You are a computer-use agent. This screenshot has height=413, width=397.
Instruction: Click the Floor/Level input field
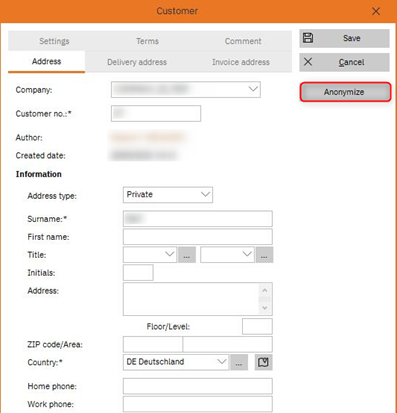click(x=257, y=326)
